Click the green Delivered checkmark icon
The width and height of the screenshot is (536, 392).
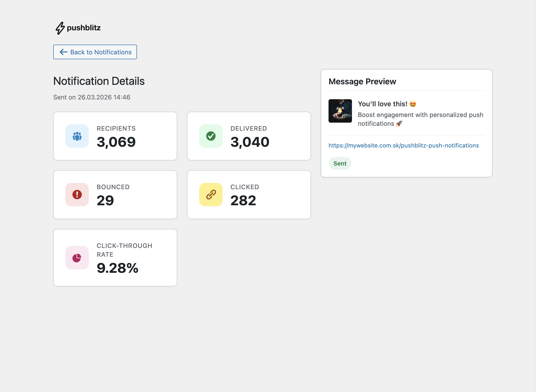click(211, 136)
